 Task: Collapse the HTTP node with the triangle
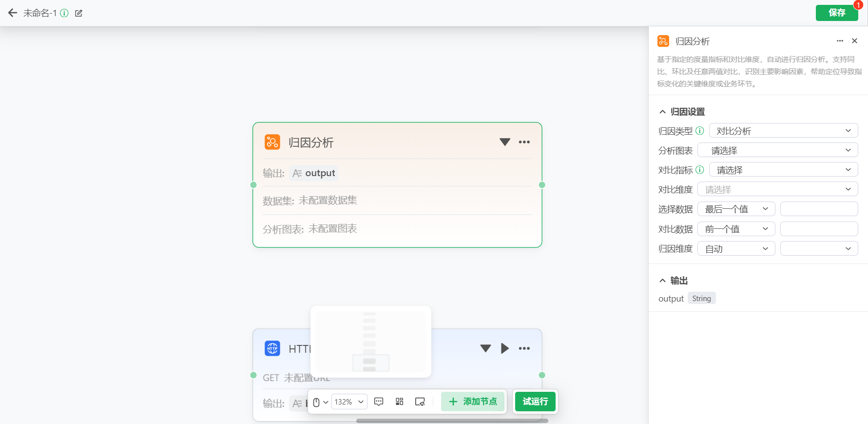tap(485, 348)
